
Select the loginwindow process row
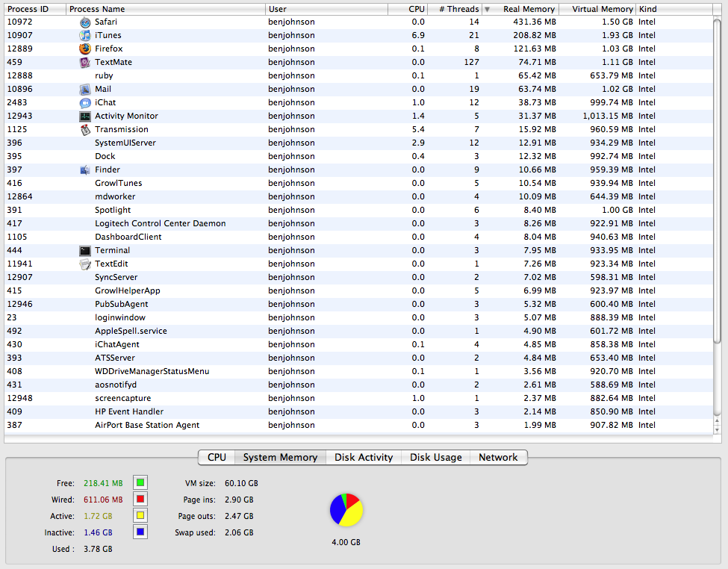click(358, 317)
